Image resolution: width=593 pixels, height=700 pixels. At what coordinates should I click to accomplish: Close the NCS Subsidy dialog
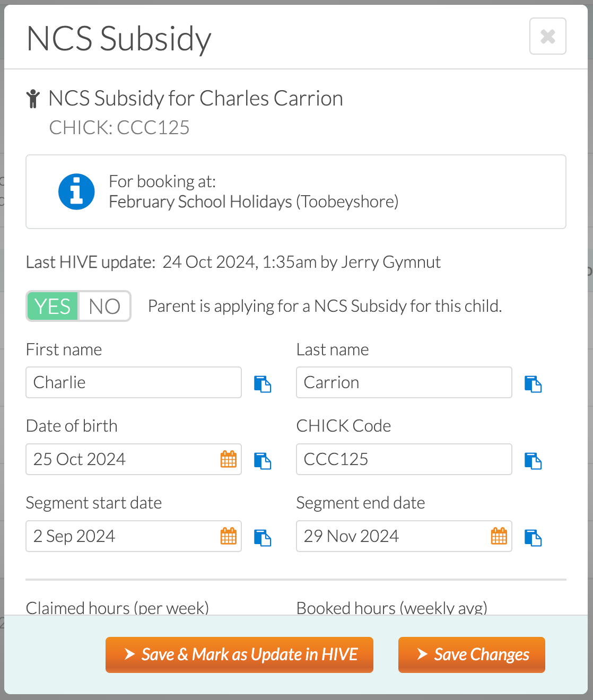548,36
